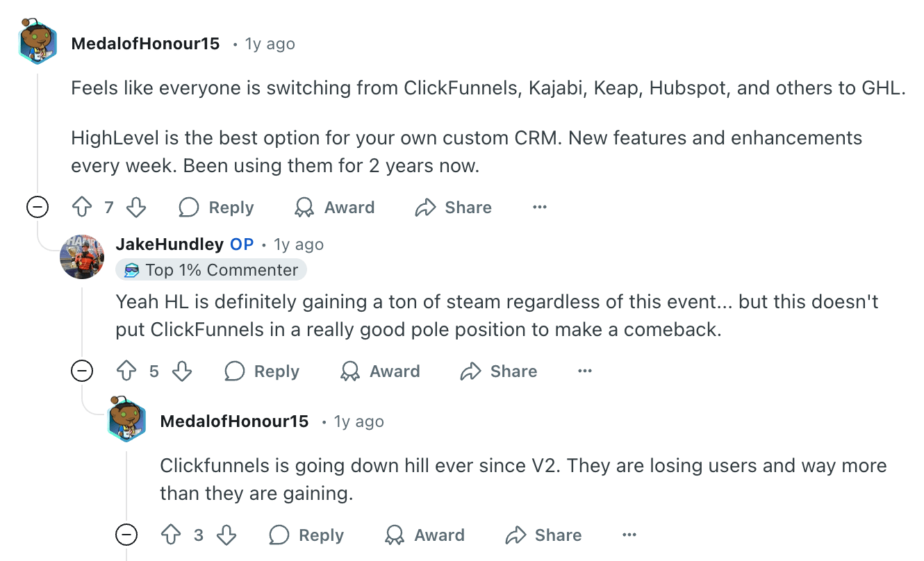Reply to the top MedalofHonour15 comment
Viewport: 924px width, 561px height.
coord(217,208)
